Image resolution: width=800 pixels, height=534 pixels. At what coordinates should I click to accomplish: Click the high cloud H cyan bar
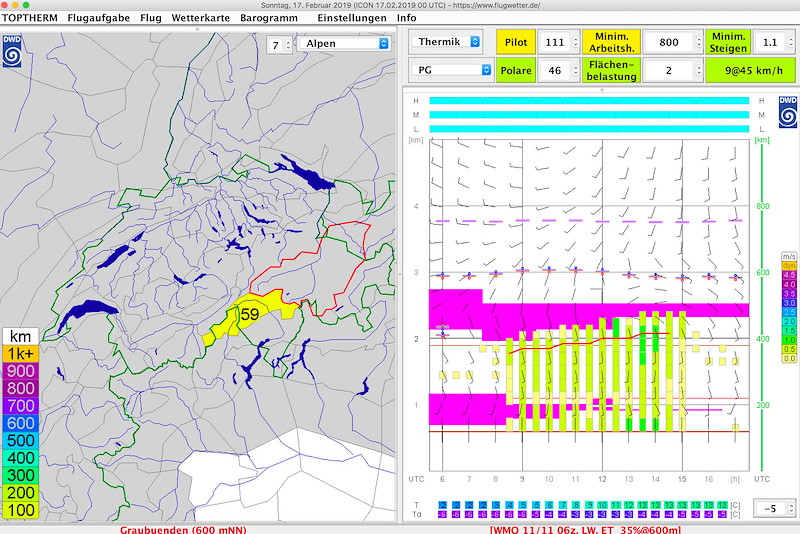click(x=589, y=100)
